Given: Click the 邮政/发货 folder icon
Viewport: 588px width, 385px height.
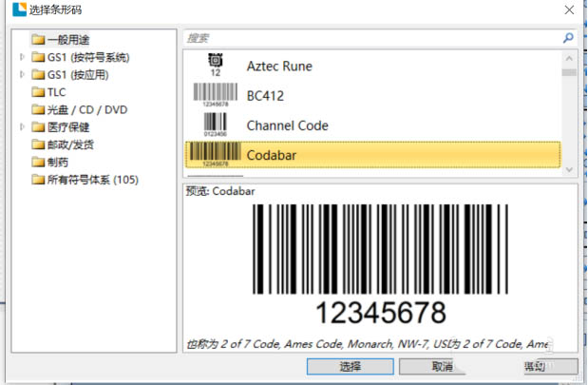Looking at the screenshot, I should pos(38,144).
